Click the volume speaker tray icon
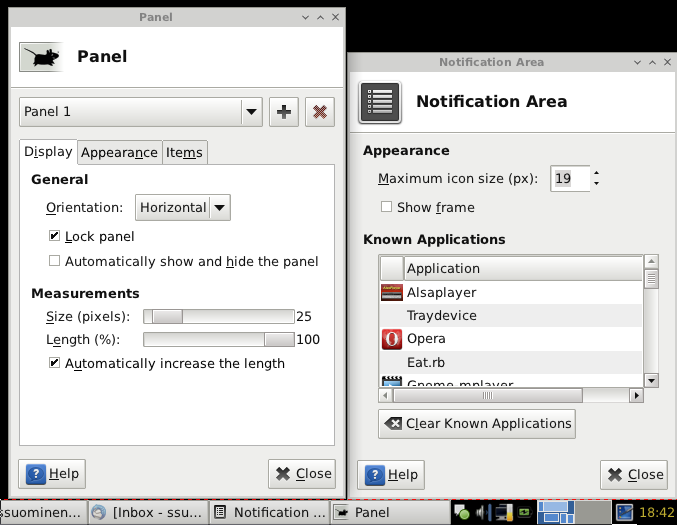 (483, 513)
